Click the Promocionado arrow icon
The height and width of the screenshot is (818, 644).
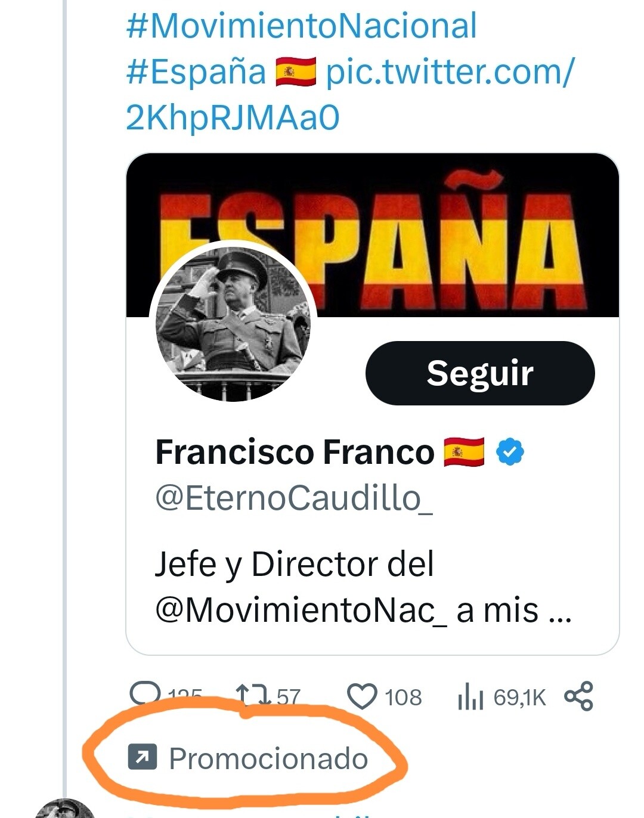[143, 758]
